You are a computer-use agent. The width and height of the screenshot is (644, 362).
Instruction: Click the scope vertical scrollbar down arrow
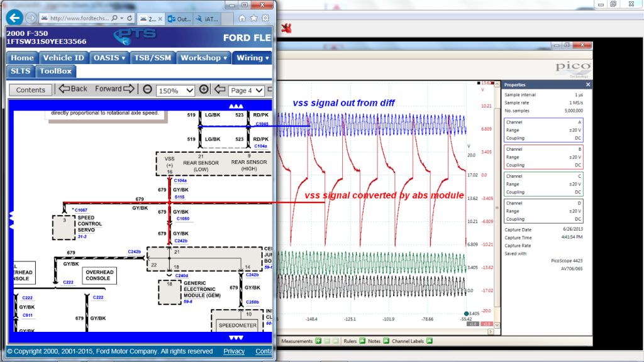pos(497,325)
